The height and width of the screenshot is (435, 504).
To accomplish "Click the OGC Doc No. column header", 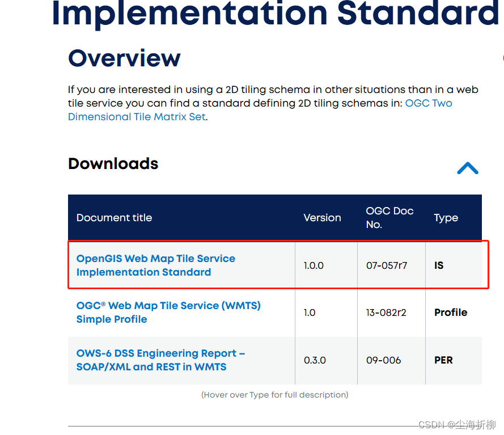I will point(389,218).
